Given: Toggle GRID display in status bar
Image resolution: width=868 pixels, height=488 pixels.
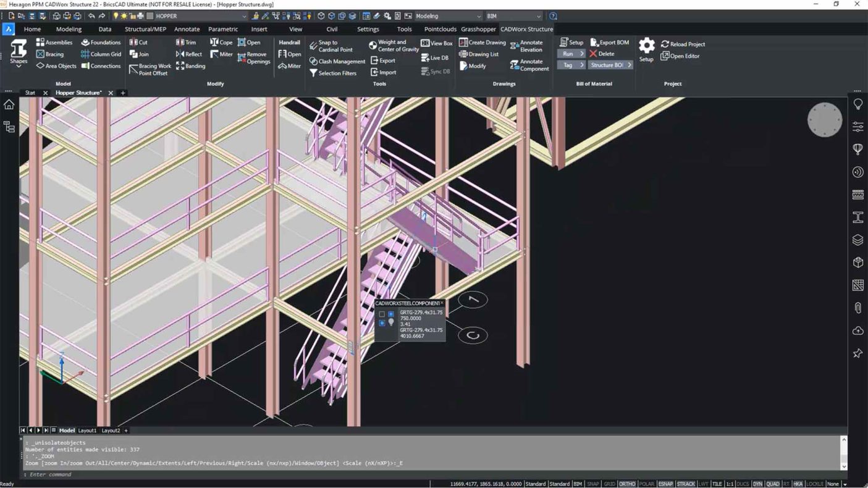Looking at the screenshot, I should 609,484.
